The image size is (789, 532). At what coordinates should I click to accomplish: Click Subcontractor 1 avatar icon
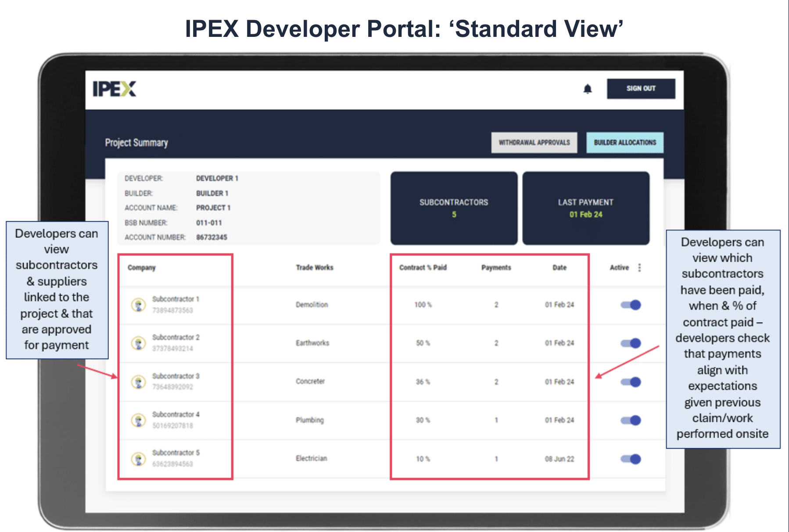click(x=139, y=305)
